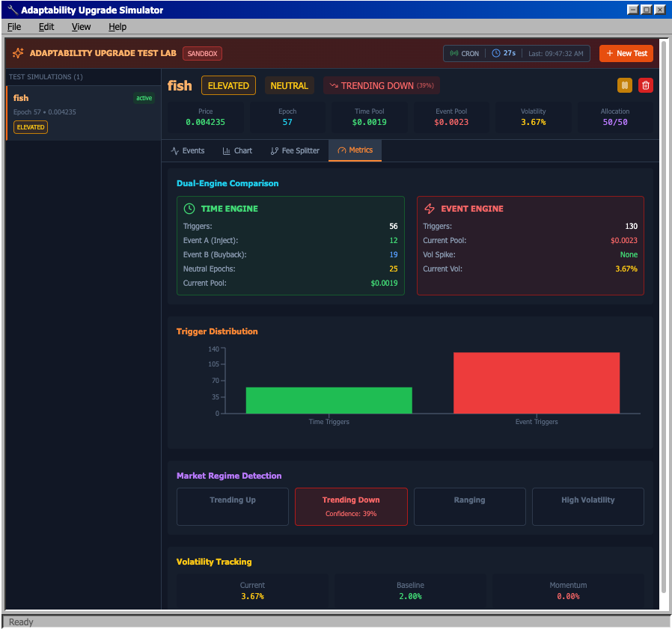Click the Dual-Engine Comparison heading
The height and width of the screenshot is (629, 672).
tap(227, 183)
